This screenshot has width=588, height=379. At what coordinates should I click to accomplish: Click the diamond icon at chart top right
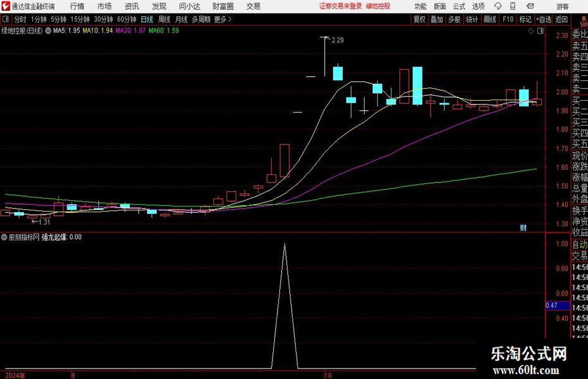point(531,31)
